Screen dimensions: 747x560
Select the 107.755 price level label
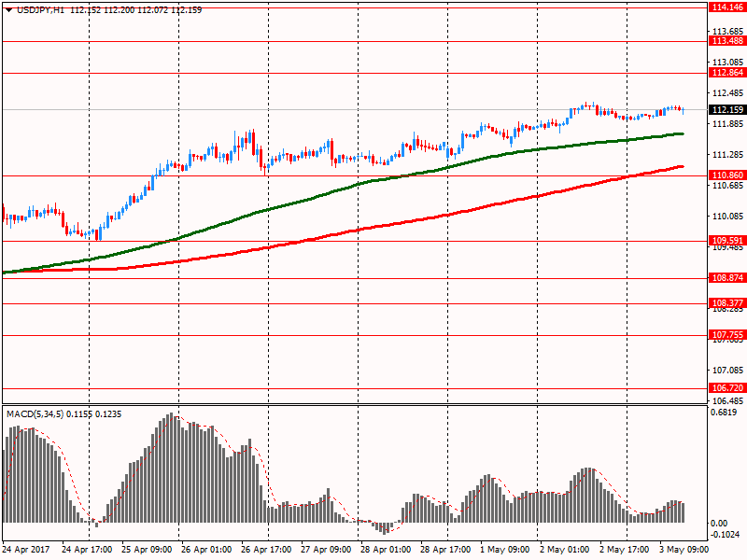[x=727, y=335]
